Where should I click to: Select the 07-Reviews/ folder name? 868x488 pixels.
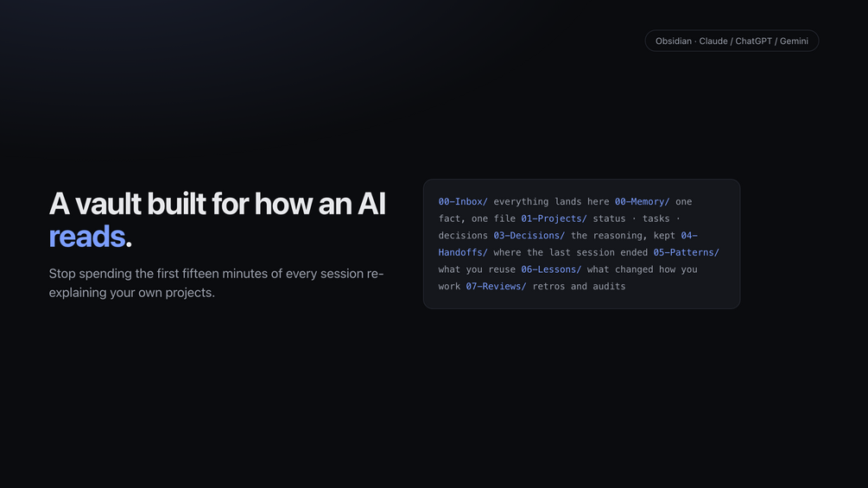tap(496, 287)
